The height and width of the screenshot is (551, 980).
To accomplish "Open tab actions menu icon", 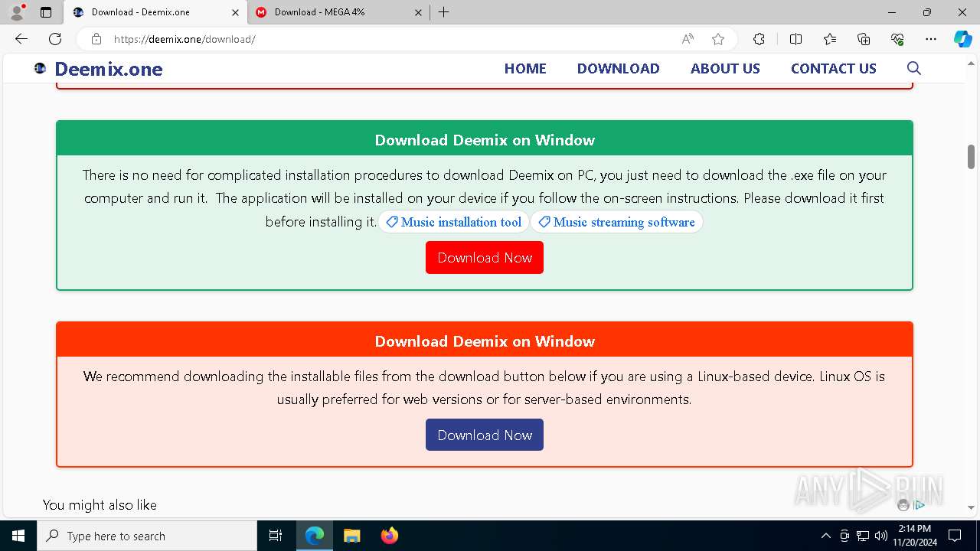I will click(x=46, y=12).
